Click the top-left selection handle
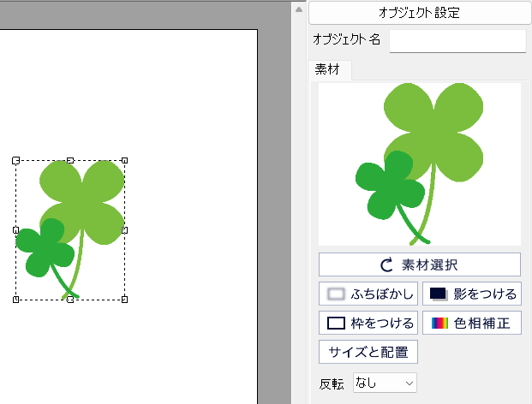 pyautogui.click(x=15, y=160)
